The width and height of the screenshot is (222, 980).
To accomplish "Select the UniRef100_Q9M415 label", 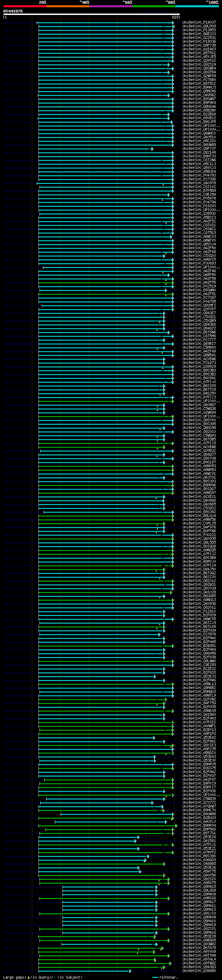I will (199, 887).
